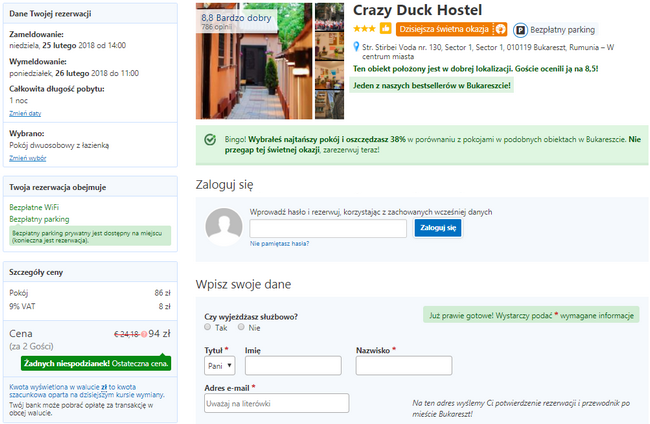650x424 pixels.
Task: Click the Dzisiejsza świetna okazja badge
Action: click(451, 29)
